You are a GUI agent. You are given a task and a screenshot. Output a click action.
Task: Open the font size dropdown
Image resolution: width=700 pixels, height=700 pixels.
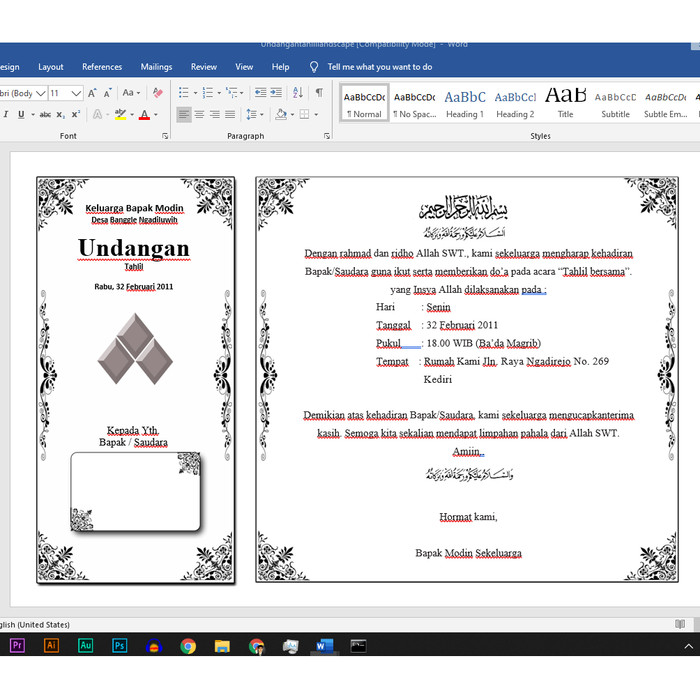[x=77, y=93]
